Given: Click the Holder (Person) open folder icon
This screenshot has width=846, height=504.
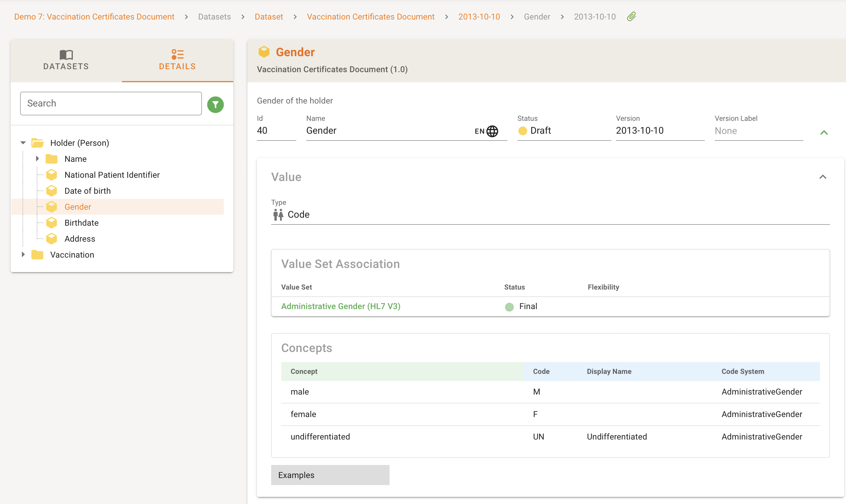Looking at the screenshot, I should point(37,143).
